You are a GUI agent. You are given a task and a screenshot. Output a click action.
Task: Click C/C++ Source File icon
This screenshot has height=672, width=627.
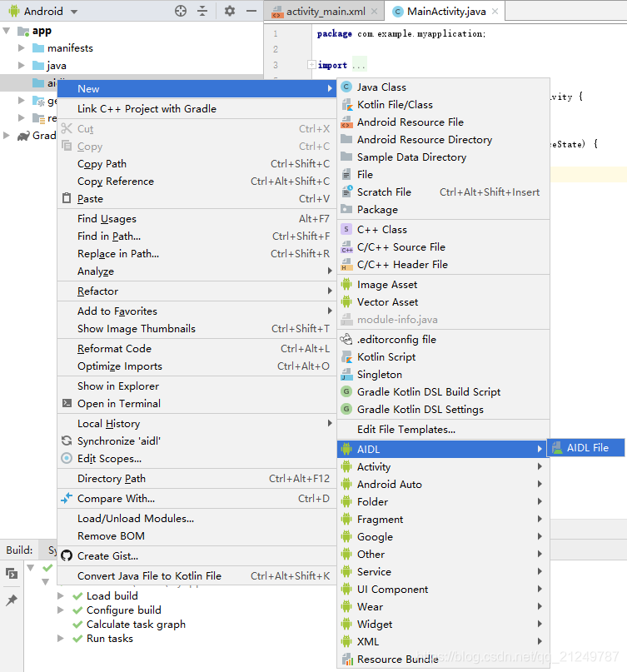point(346,247)
